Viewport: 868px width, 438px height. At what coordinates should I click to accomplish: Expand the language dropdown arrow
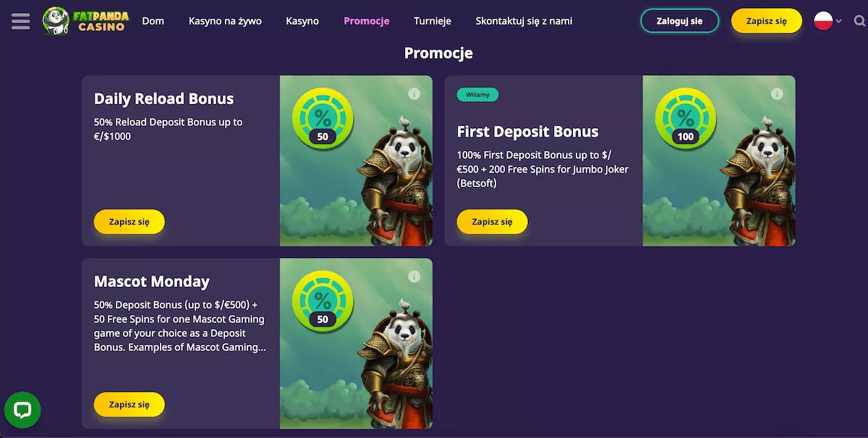839,22
